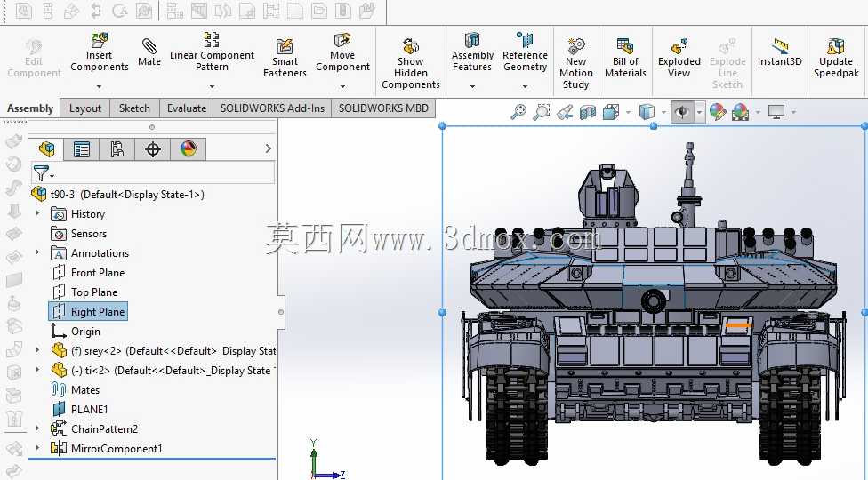This screenshot has width=868, height=480.
Task: Expand Reference Geometry dropdown arrow
Action: click(525, 87)
